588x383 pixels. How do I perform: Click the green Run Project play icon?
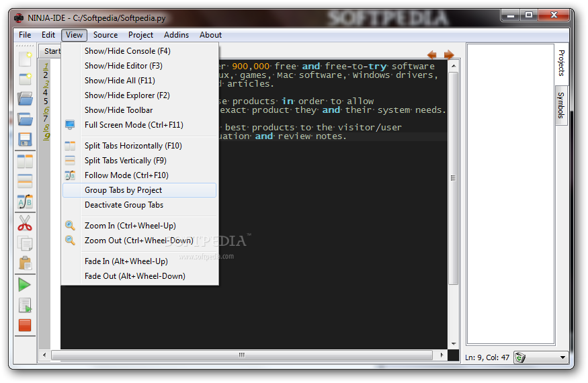[24, 285]
